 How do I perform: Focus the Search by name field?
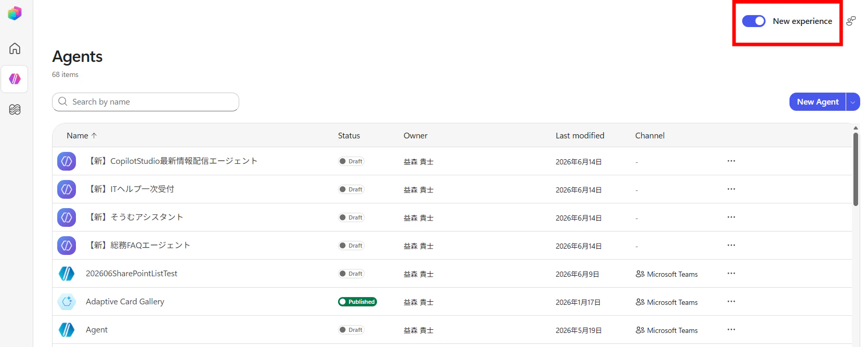[146, 102]
